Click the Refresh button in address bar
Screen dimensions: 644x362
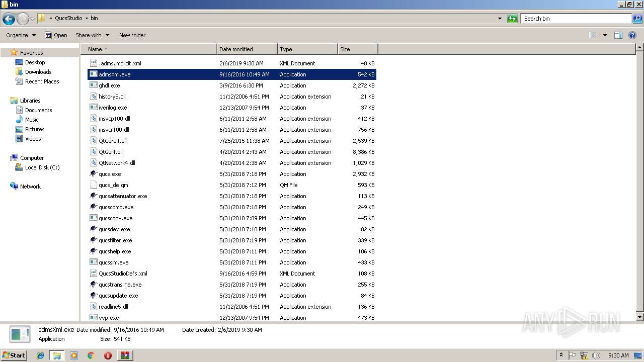coord(512,19)
